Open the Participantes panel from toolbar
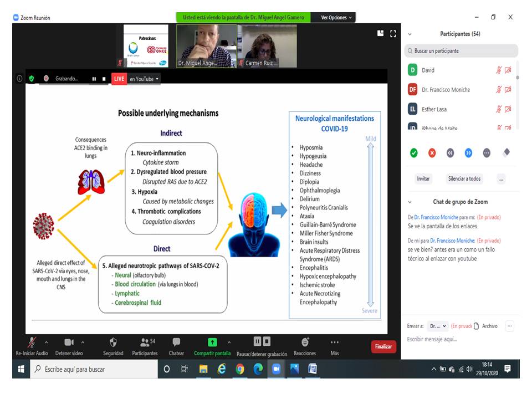 (x=145, y=342)
